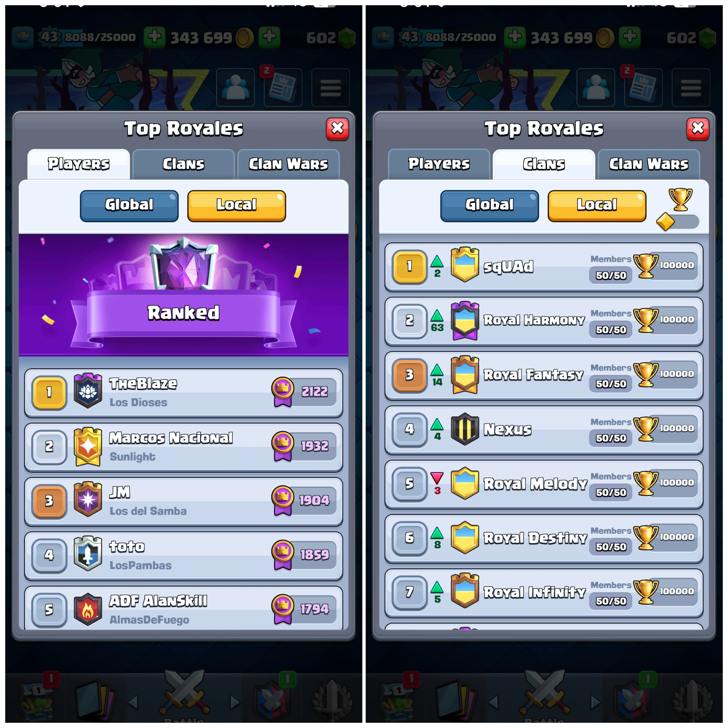Switch to Clans tab in left screenshot
This screenshot has height=728, width=728.
(x=183, y=164)
